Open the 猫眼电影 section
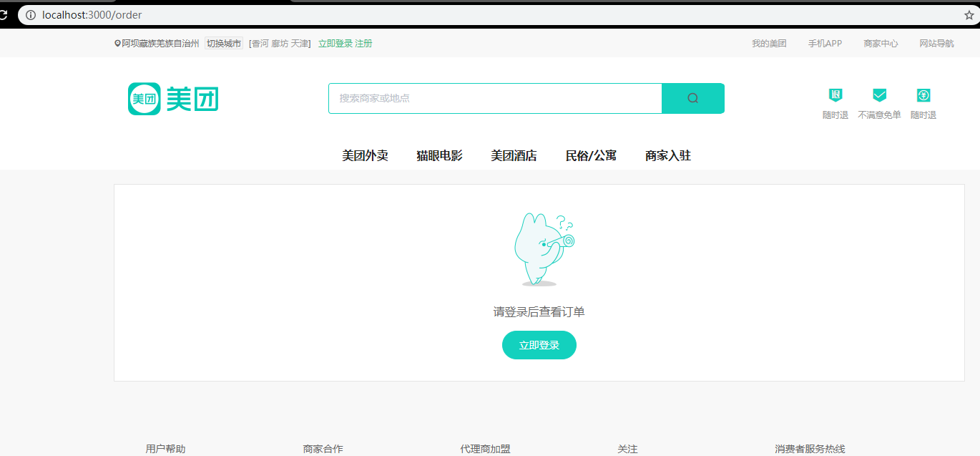The height and width of the screenshot is (456, 980). 438,155
